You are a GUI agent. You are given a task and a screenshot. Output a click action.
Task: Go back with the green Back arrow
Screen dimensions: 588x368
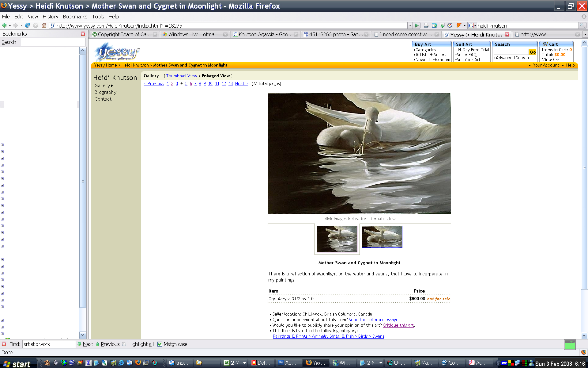pos(4,25)
